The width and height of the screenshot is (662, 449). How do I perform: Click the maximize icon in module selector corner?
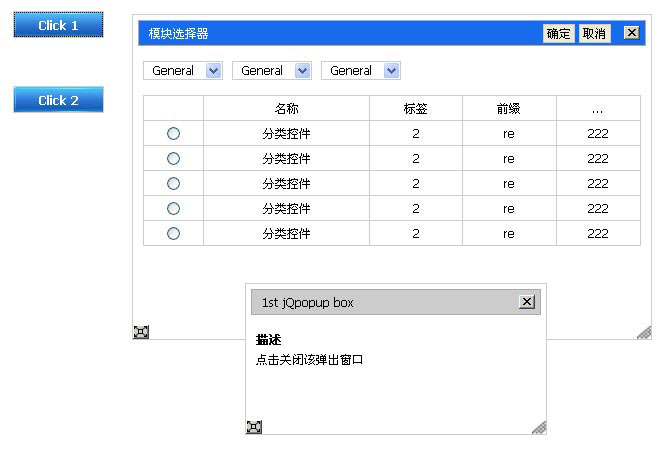tap(141, 332)
